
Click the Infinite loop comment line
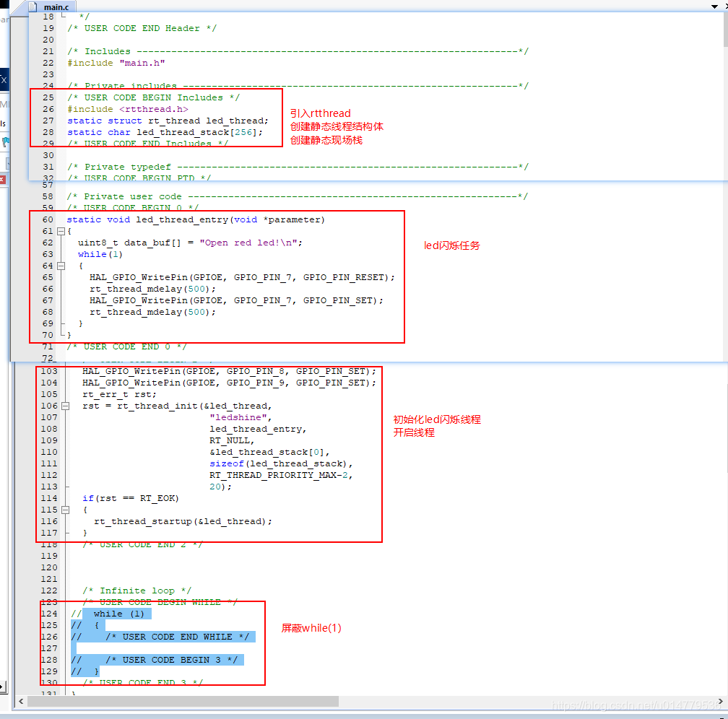click(137, 591)
